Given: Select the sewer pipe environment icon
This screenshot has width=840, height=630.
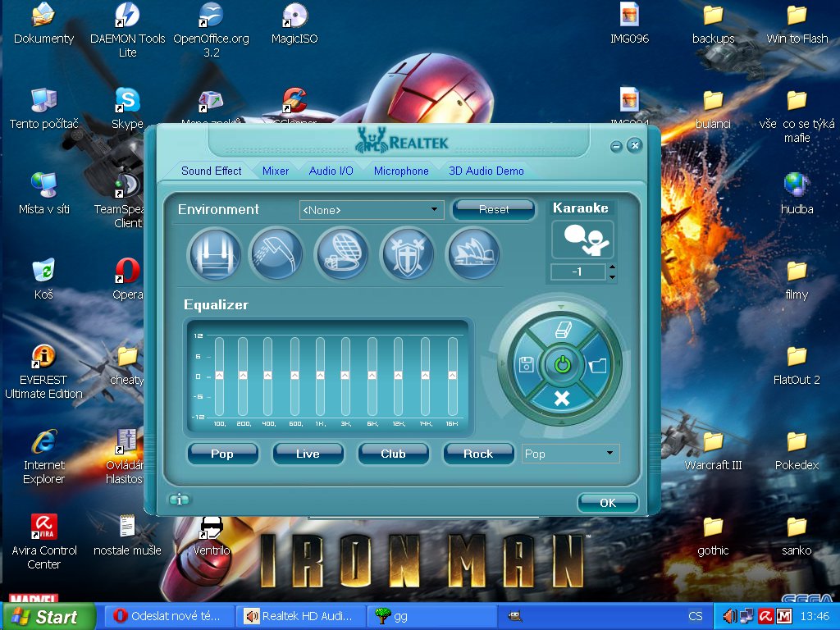Looking at the screenshot, I should [x=341, y=254].
